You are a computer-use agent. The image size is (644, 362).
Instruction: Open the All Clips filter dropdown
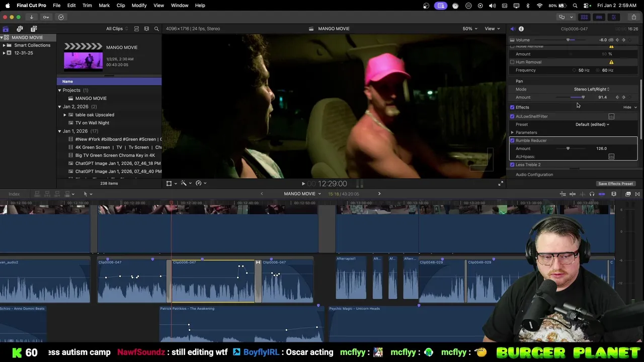point(117,29)
